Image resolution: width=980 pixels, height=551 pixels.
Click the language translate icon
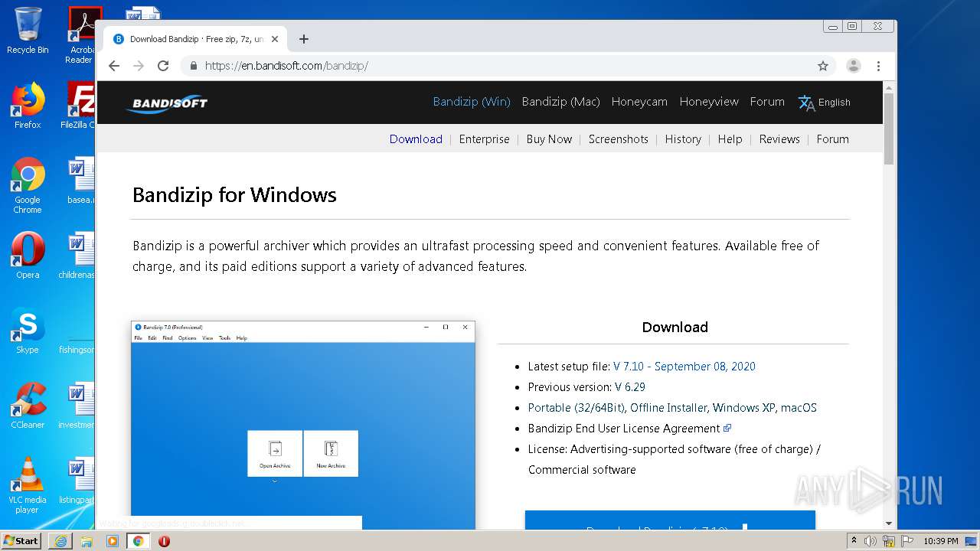pyautogui.click(x=806, y=103)
